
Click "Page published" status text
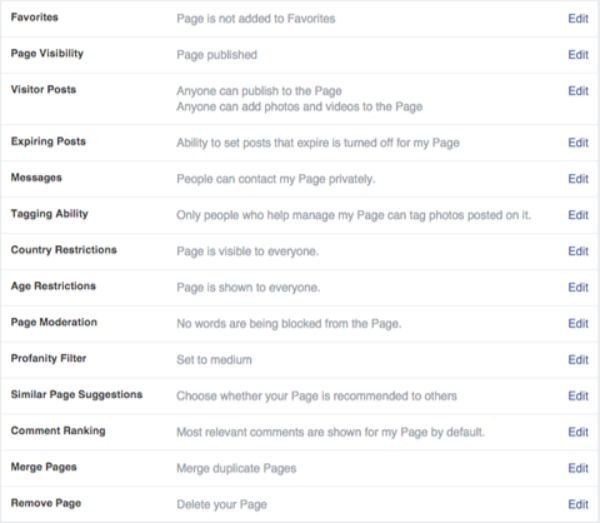click(x=217, y=55)
